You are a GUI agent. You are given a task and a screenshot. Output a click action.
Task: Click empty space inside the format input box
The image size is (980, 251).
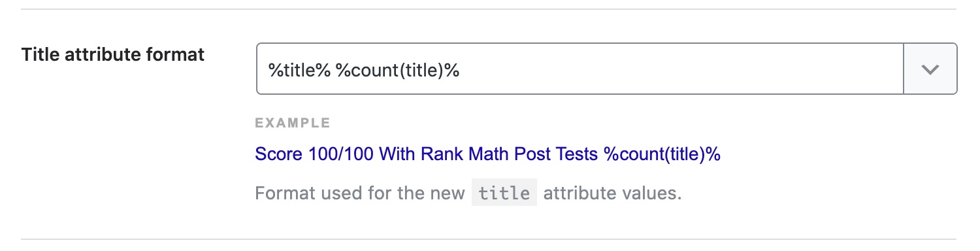point(679,69)
